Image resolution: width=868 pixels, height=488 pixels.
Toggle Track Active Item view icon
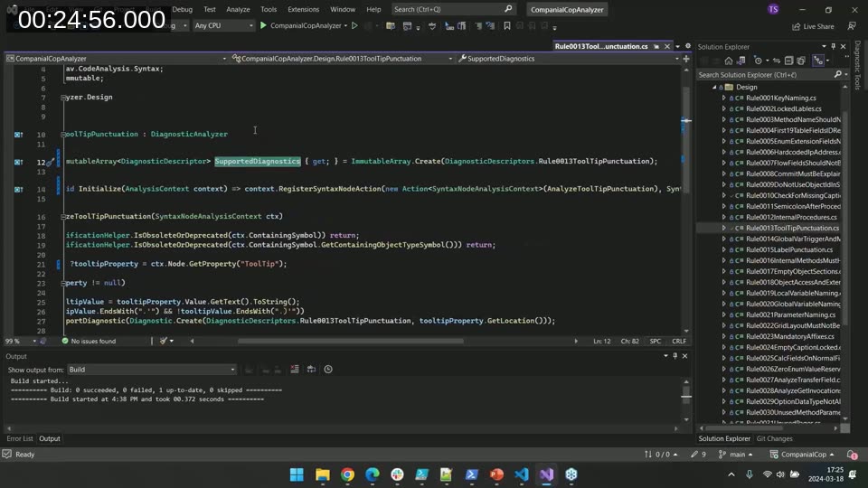tap(818, 61)
